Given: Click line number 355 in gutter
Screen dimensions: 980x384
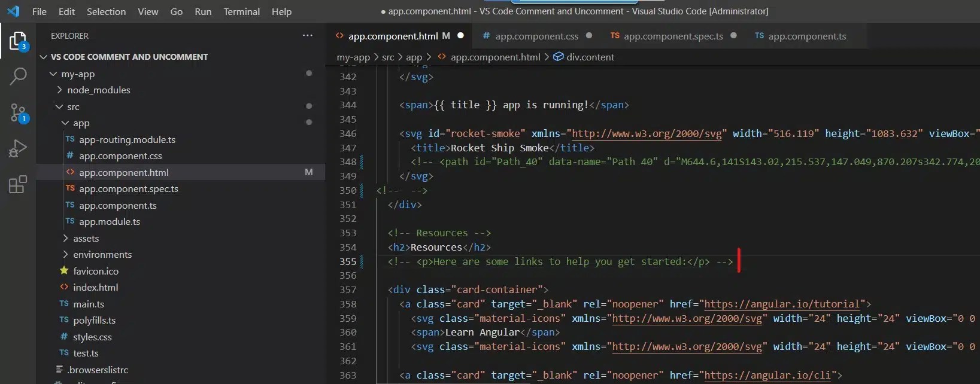Looking at the screenshot, I should 348,261.
